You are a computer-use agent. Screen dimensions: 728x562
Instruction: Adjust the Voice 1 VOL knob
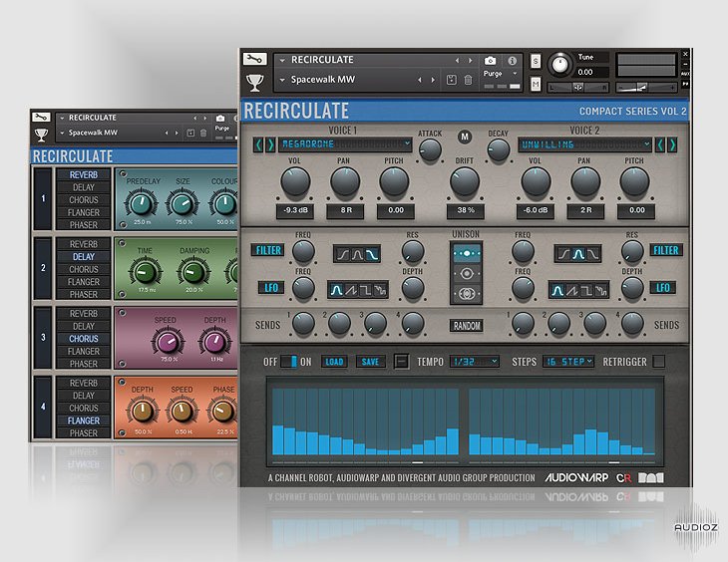295,182
